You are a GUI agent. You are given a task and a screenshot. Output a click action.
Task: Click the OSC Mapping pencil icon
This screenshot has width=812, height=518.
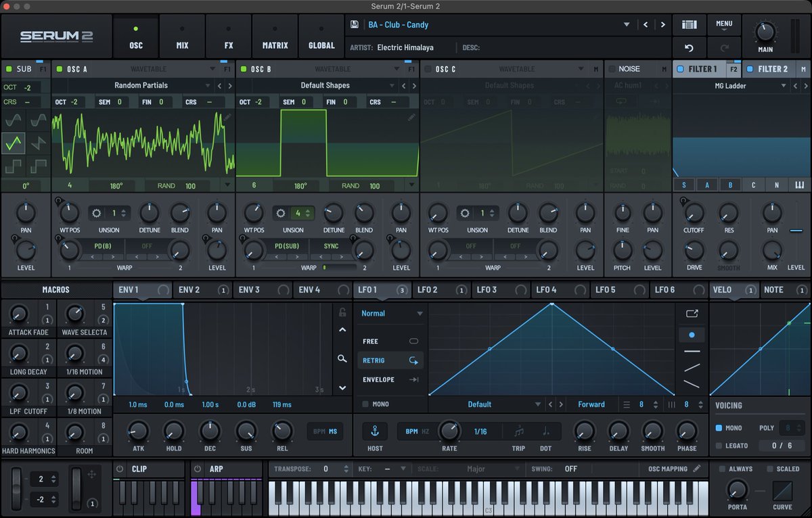point(697,469)
